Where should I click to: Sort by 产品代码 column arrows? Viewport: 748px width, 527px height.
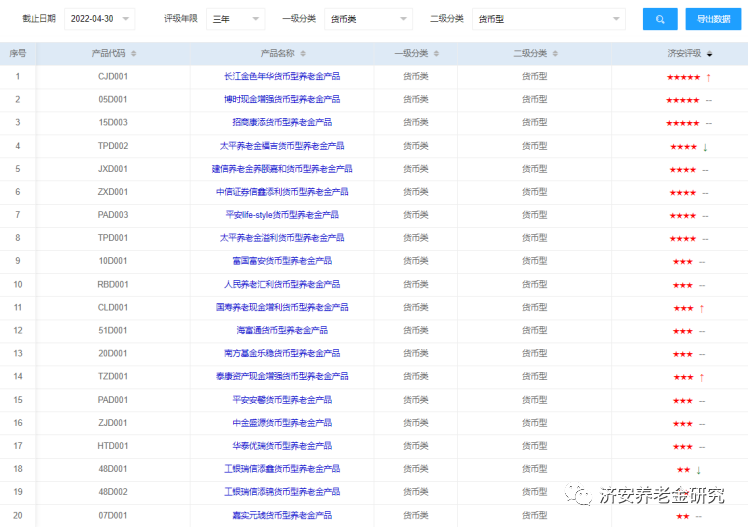pos(134,53)
